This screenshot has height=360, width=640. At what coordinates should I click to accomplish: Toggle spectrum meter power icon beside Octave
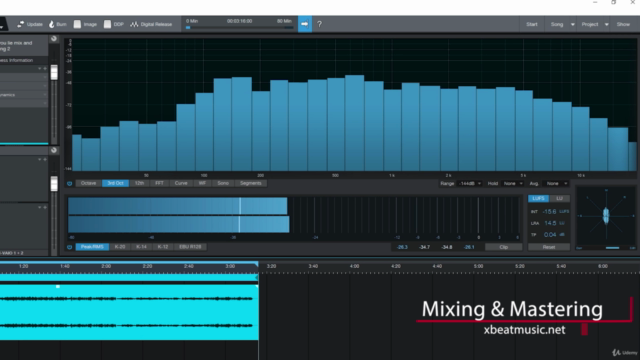69,184
